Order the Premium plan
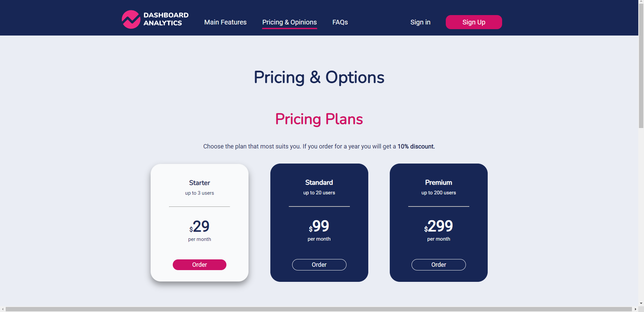644x312 pixels. click(438, 264)
